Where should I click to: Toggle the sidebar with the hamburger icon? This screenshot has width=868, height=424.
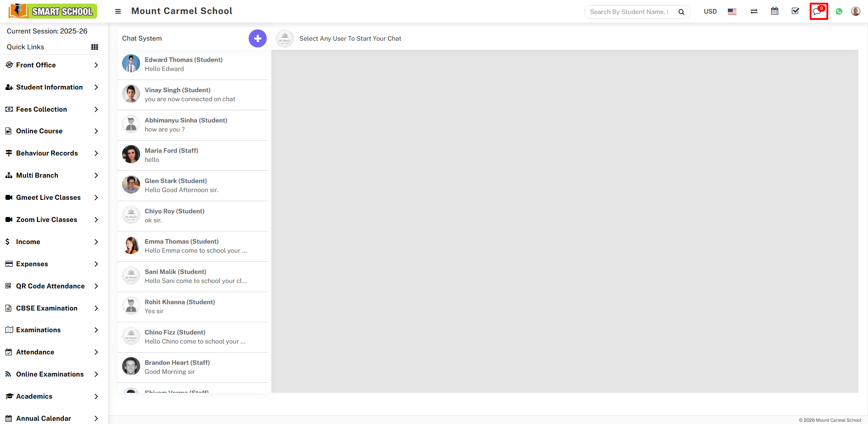click(118, 11)
